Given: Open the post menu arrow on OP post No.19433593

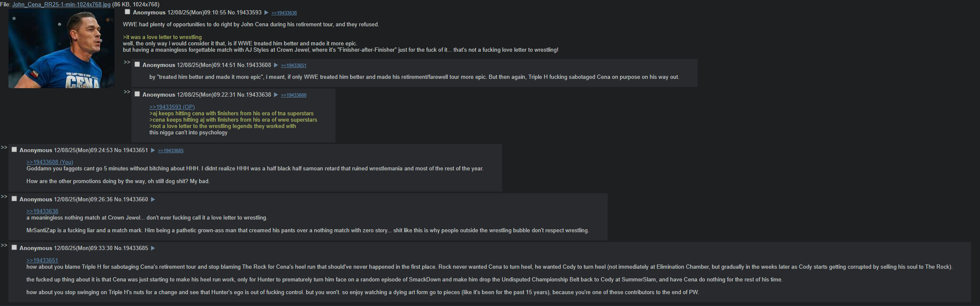Looking at the screenshot, I should 266,13.
